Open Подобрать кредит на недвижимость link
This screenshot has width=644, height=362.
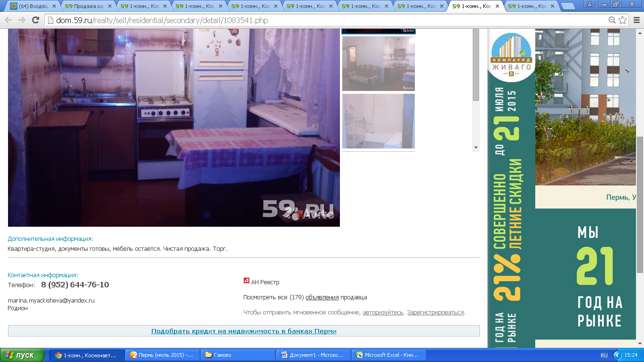(244, 331)
